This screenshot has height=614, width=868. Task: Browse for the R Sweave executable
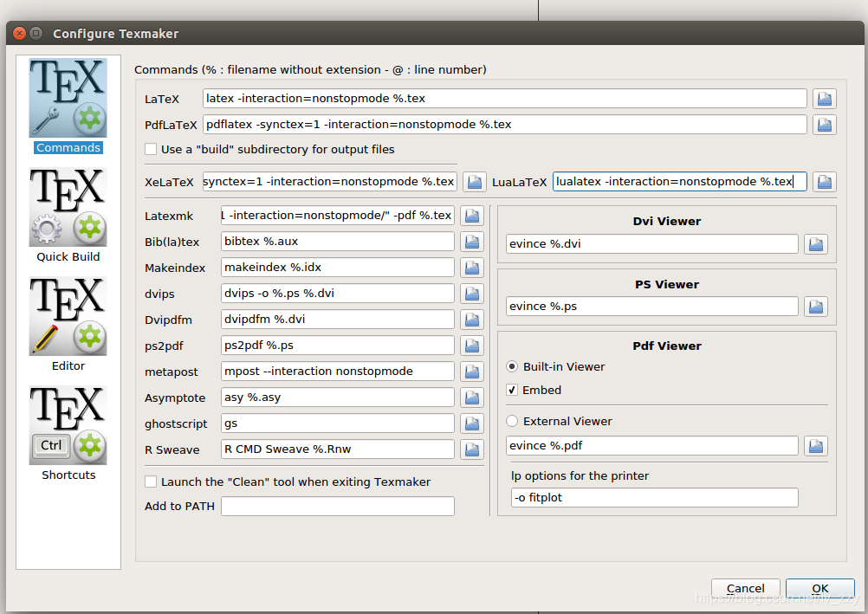pyautogui.click(x=471, y=449)
